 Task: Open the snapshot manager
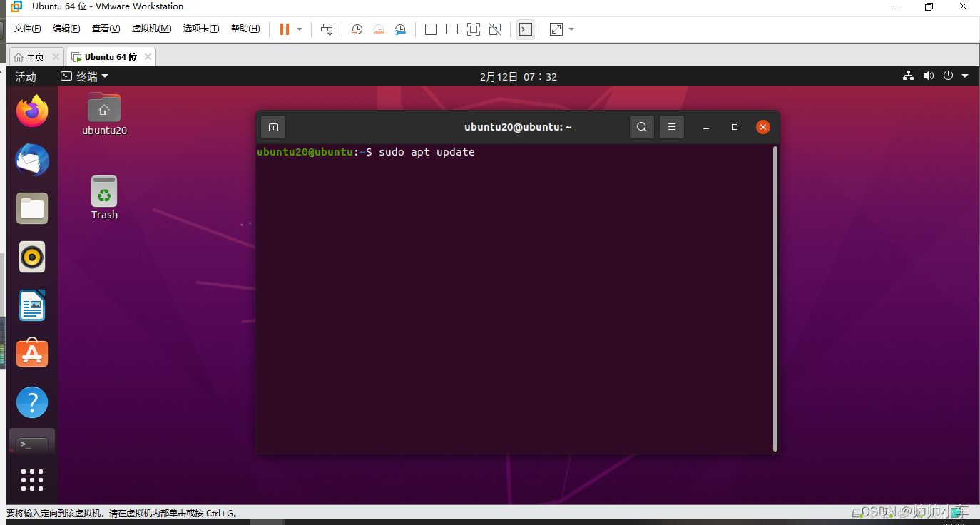[400, 29]
